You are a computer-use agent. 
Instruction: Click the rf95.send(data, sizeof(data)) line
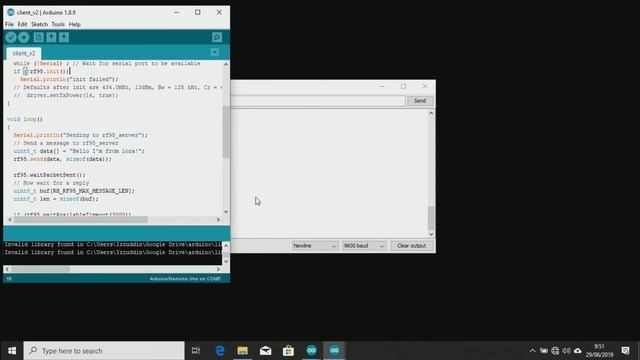point(62,159)
